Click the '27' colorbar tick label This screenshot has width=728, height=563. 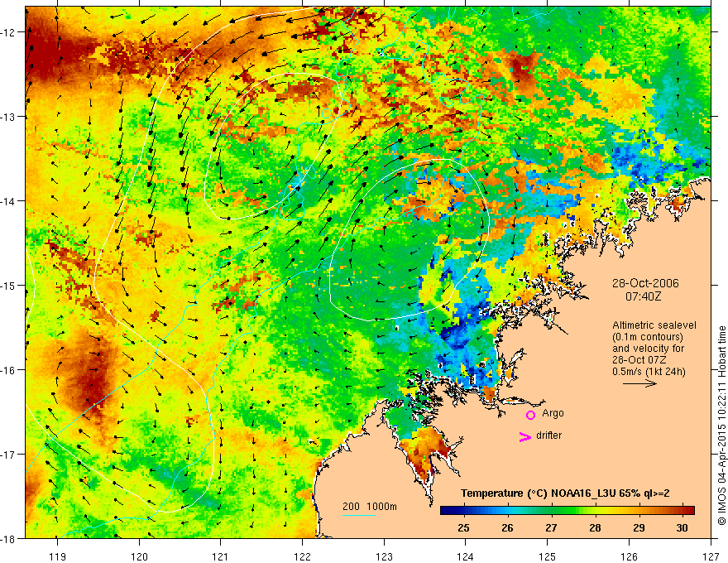point(551,528)
